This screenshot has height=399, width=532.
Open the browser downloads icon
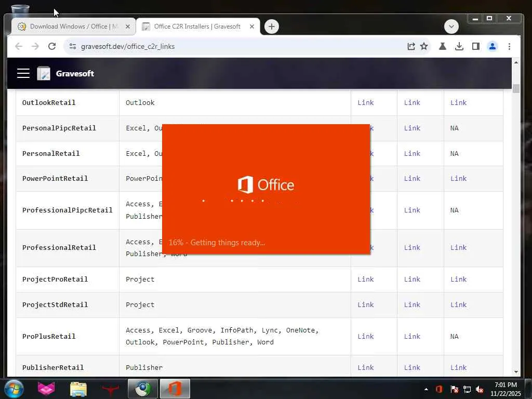point(459,46)
